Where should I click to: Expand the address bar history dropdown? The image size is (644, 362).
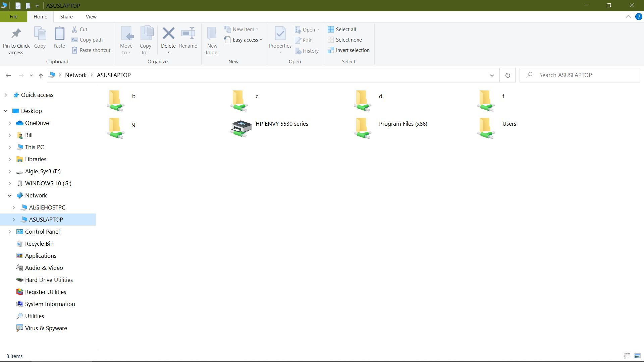coord(492,75)
